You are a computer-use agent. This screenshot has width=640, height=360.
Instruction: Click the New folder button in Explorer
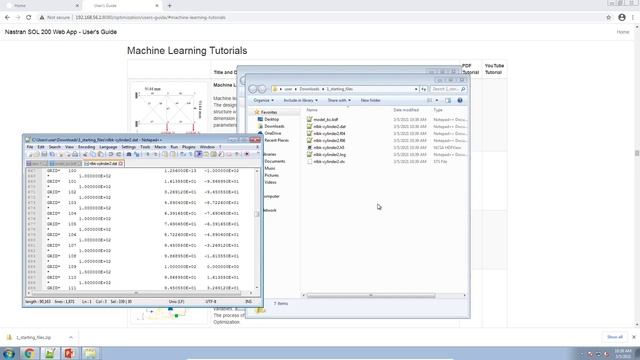pyautogui.click(x=370, y=100)
